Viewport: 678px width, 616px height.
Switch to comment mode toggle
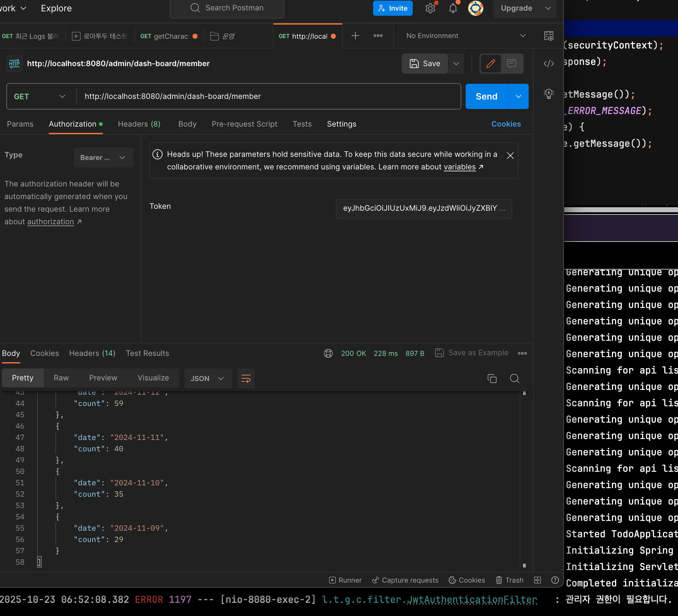point(512,64)
